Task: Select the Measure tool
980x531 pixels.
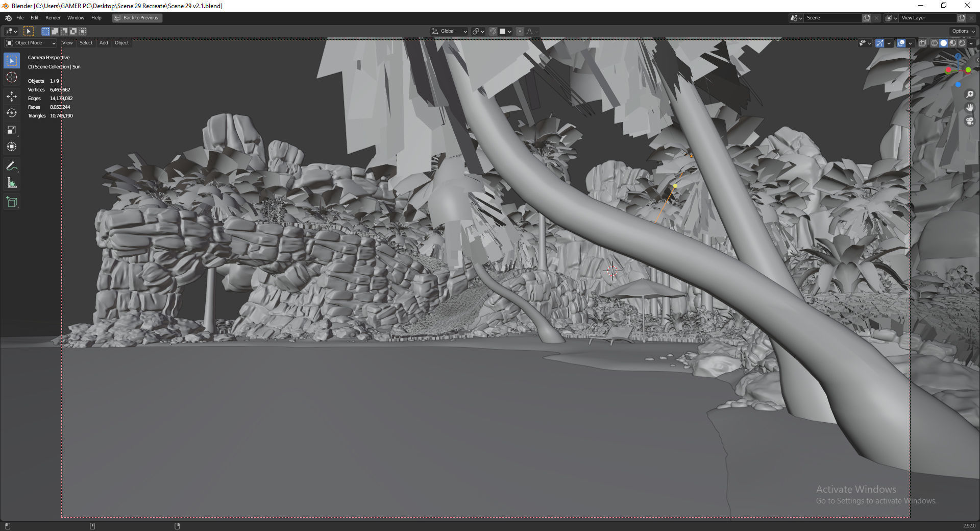Action: click(12, 183)
